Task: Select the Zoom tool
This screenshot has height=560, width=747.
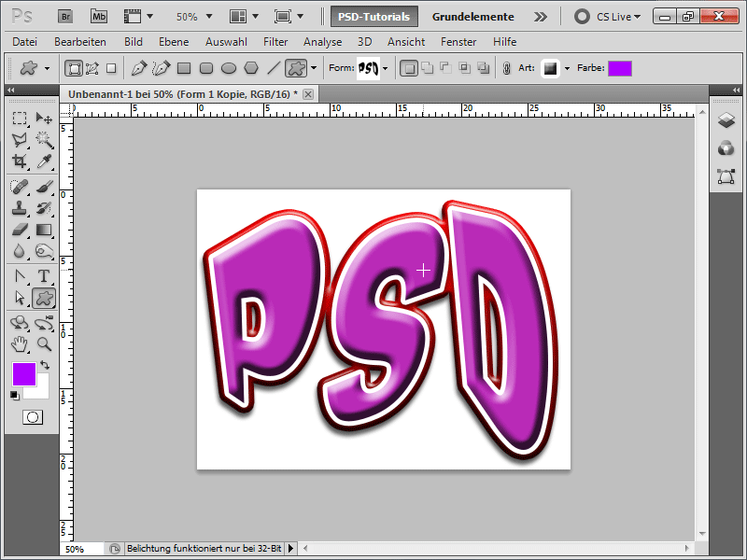Action: (44, 343)
